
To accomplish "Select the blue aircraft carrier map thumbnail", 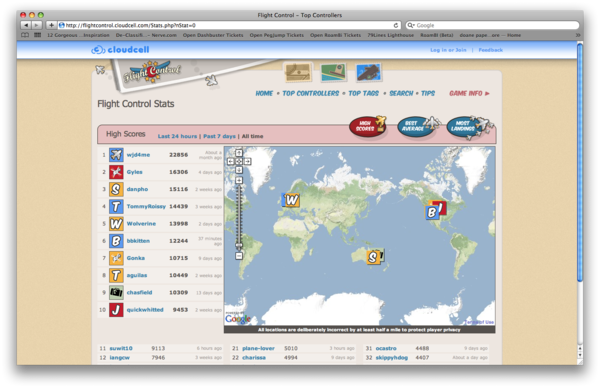I will coord(368,73).
